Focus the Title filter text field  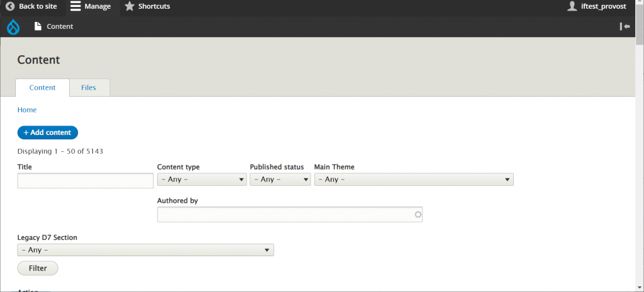tap(86, 181)
